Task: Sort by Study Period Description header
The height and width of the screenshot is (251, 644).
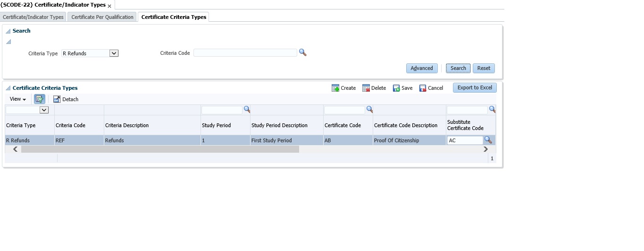Action: (287, 125)
